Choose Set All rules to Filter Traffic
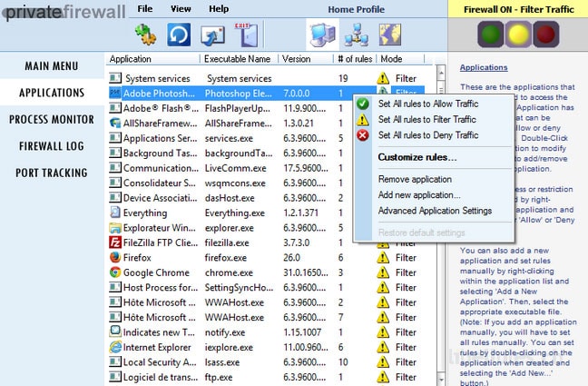 pyautogui.click(x=427, y=119)
